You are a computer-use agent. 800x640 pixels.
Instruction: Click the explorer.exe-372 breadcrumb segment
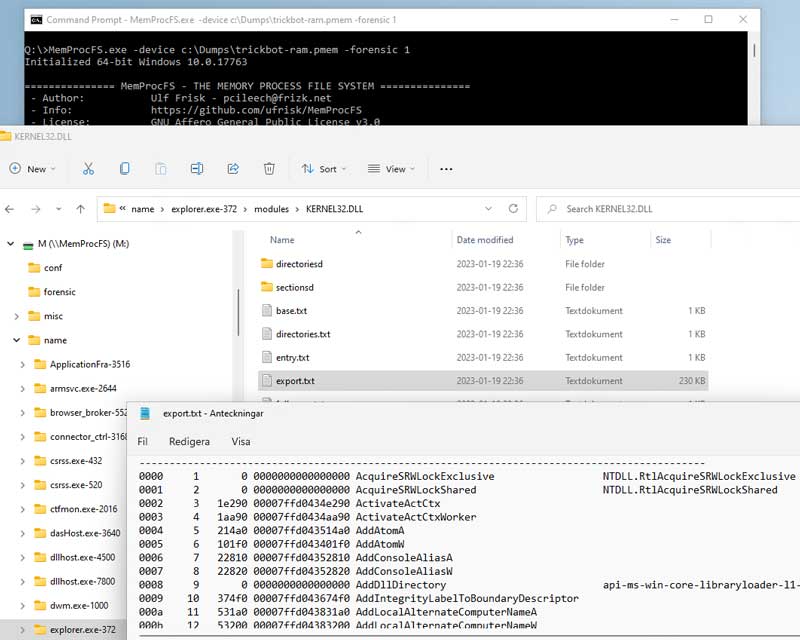pyautogui.click(x=204, y=209)
